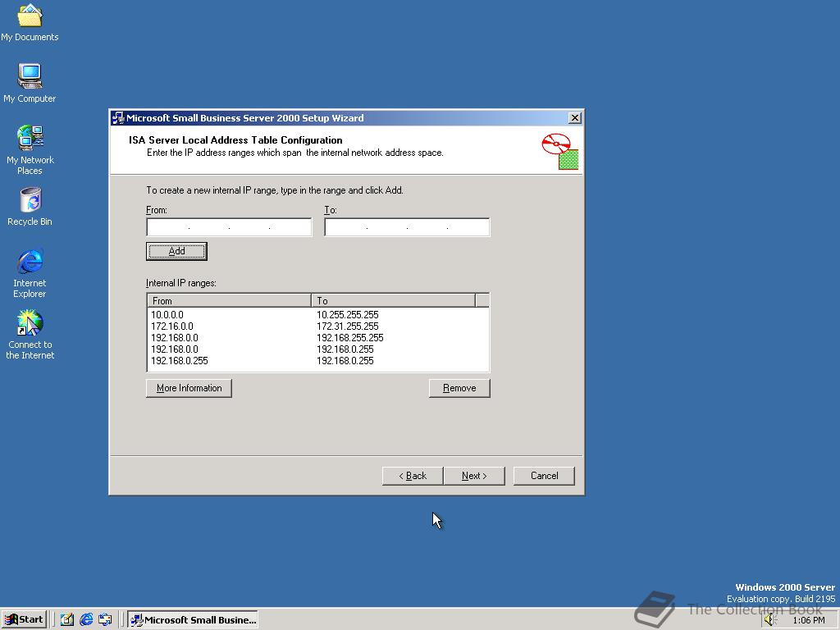This screenshot has height=630, width=840.
Task: Select Connect to the Internet shortcut
Action: pyautogui.click(x=30, y=335)
